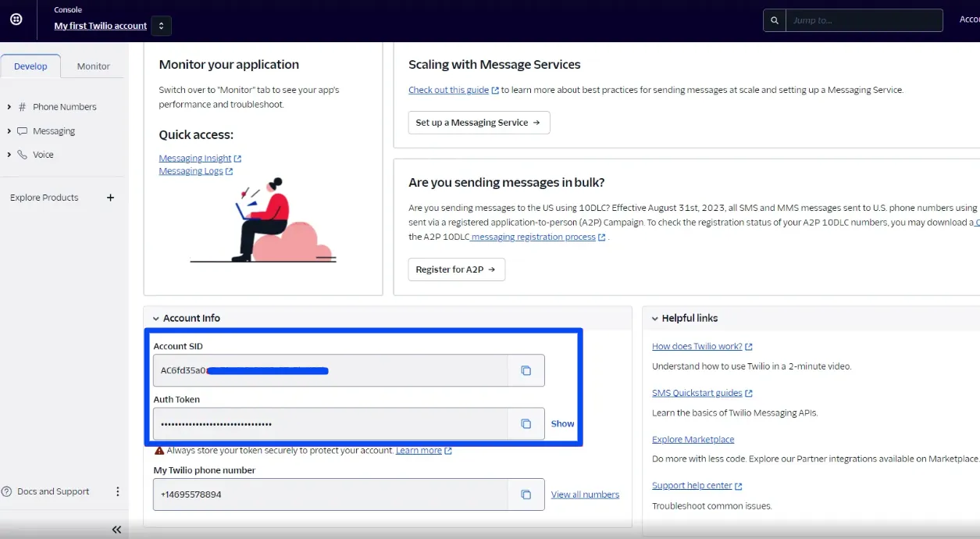
Task: Click the Phone Numbers hash icon
Action: click(22, 107)
